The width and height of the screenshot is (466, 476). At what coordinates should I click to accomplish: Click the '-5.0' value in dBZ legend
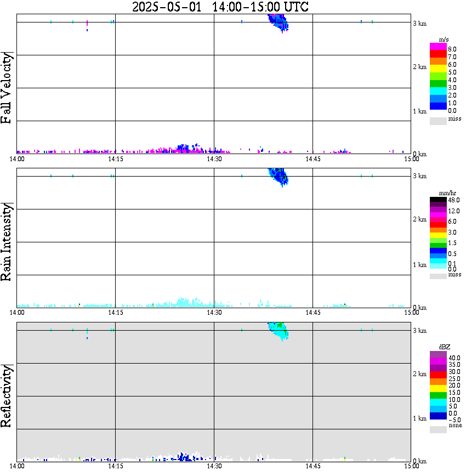[454, 420]
